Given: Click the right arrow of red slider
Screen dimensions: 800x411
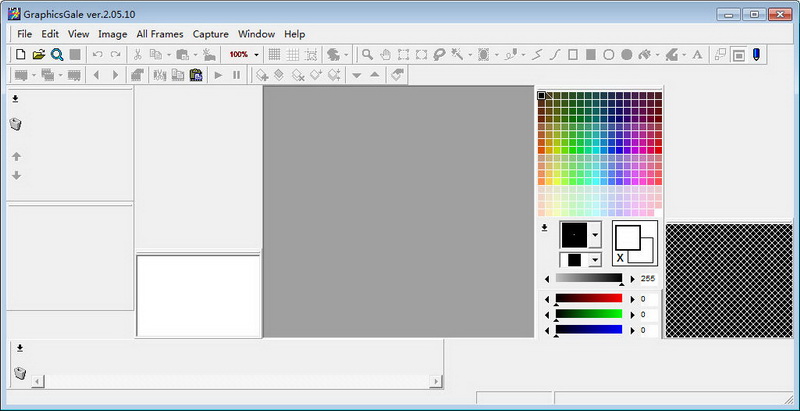Looking at the screenshot, I should [x=631, y=299].
